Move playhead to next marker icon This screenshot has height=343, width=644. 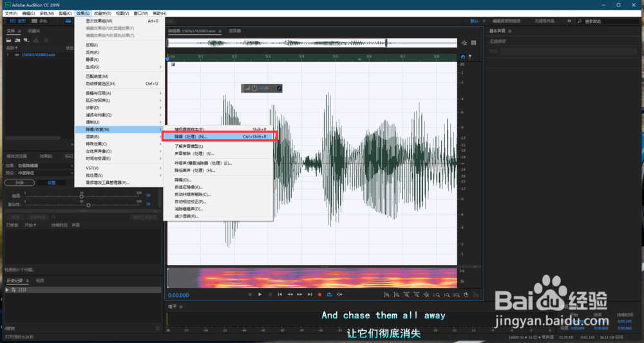coord(310,295)
